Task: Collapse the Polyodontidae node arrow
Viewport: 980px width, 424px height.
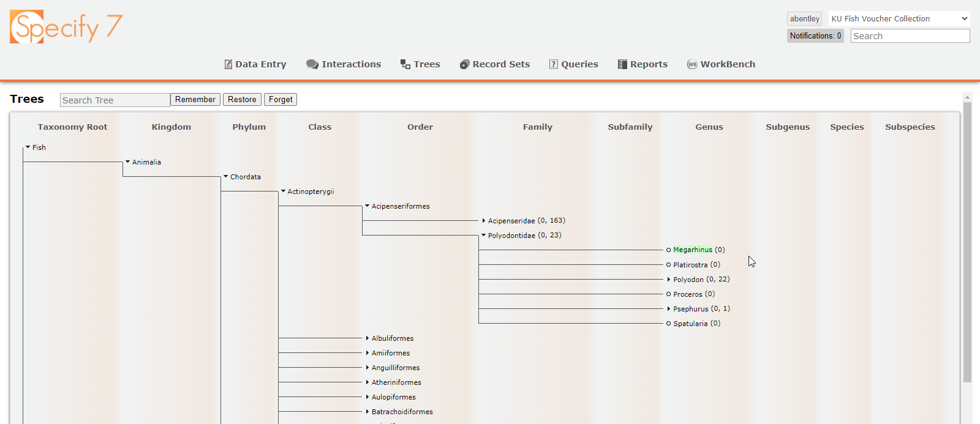Action: click(x=483, y=236)
